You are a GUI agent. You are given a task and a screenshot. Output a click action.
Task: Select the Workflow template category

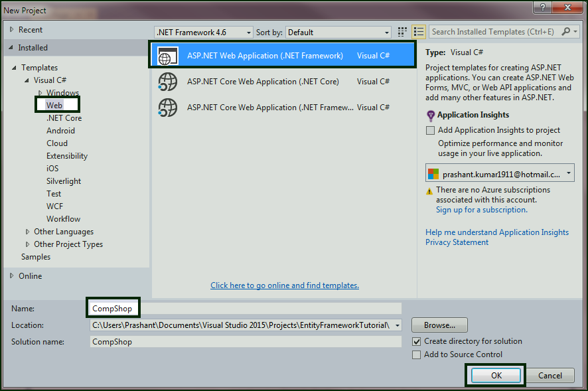(x=63, y=219)
